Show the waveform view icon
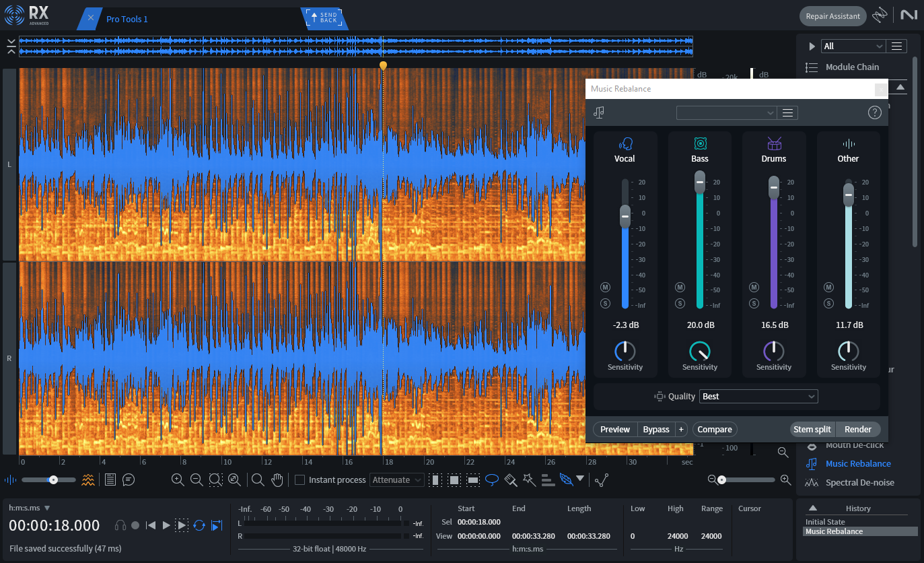Viewport: 924px width, 563px height. pos(11,480)
